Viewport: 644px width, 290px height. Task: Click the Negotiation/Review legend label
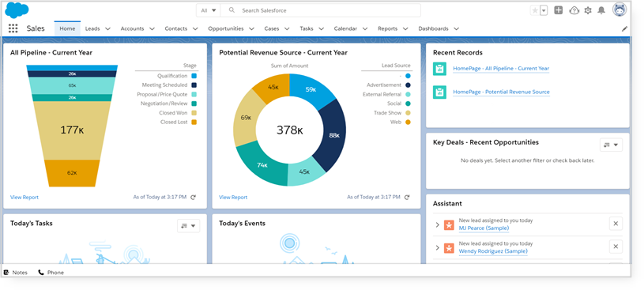164,104
